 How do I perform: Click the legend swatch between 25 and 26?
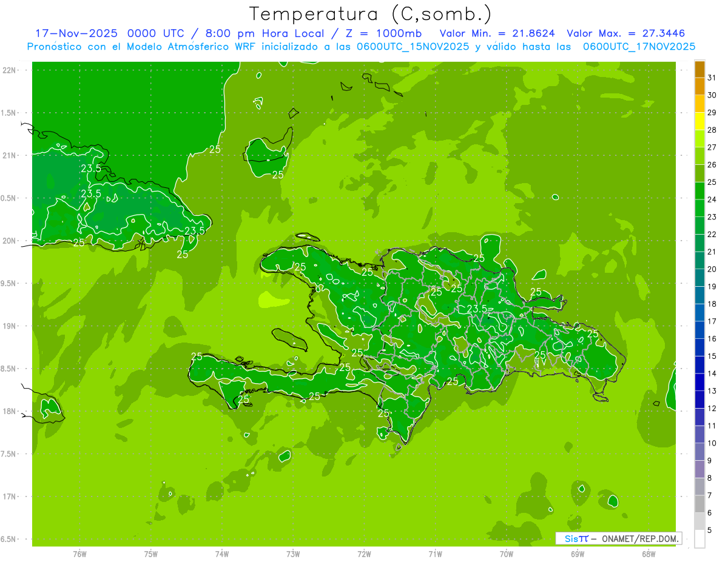(699, 173)
